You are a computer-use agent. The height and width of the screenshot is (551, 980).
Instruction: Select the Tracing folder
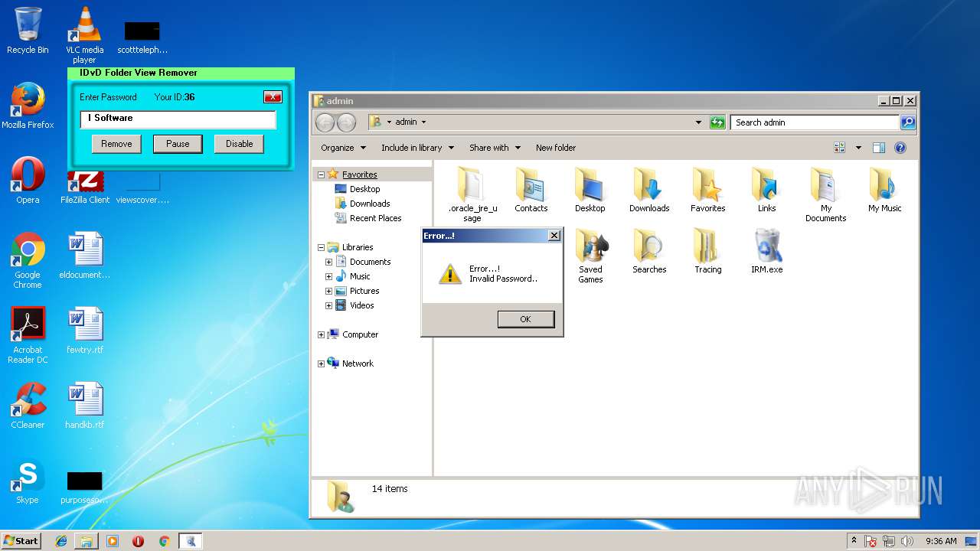point(708,251)
